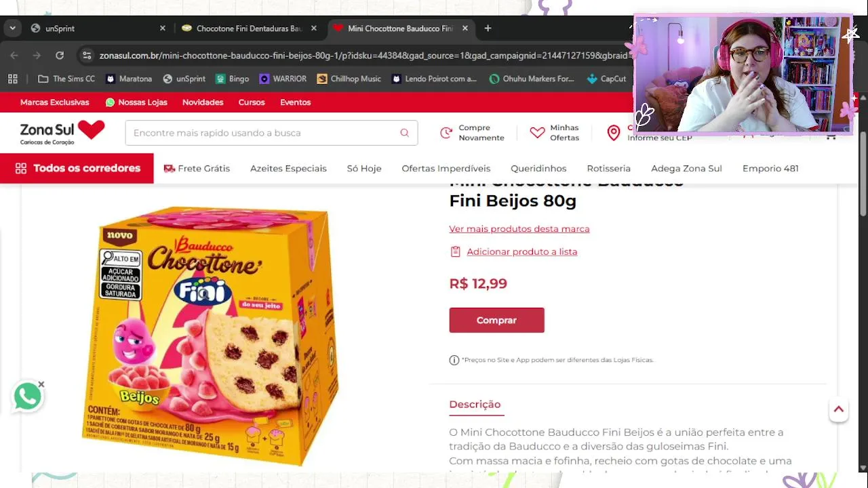868x488 pixels.
Task: Reload the page with browser refresh
Action: click(x=60, y=56)
